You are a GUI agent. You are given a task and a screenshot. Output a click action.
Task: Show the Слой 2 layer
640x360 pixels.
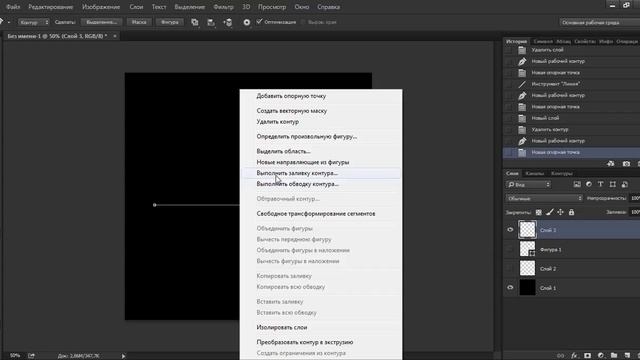coord(510,269)
